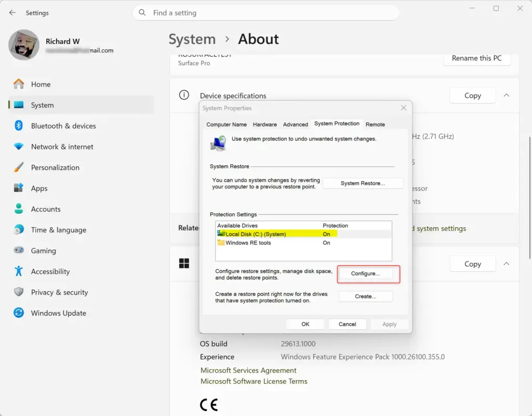This screenshot has height=416, width=532.
Task: Collapse the Device specifications section
Action: pyautogui.click(x=506, y=96)
